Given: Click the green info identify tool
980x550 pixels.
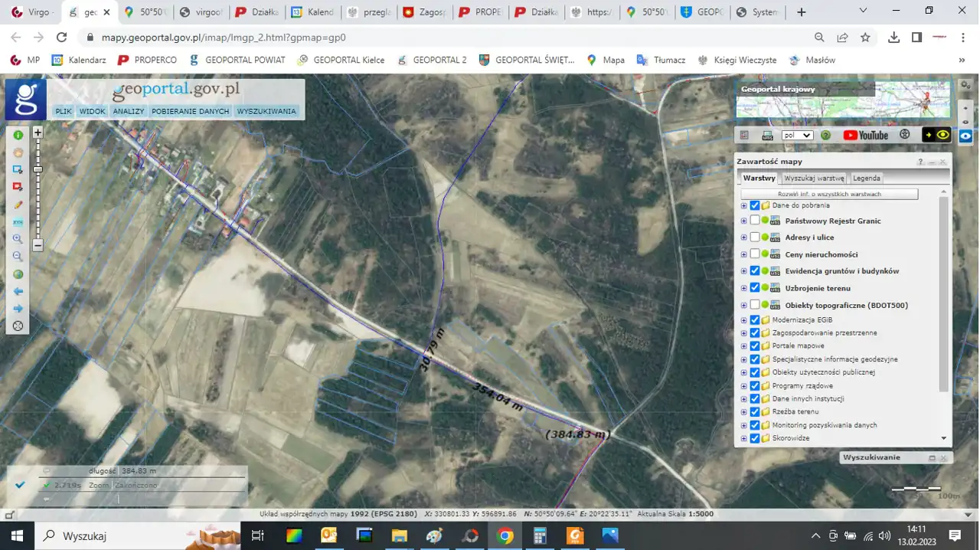Looking at the screenshot, I should click(18, 135).
